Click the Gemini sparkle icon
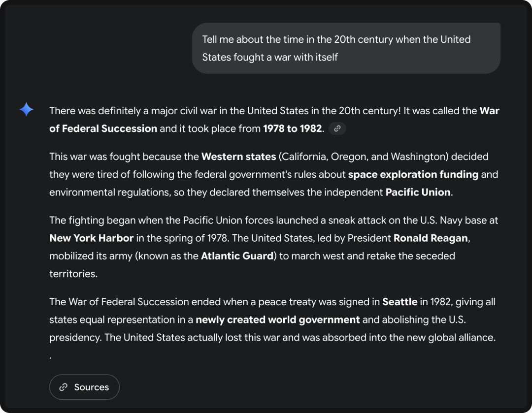532x413 pixels. point(26,110)
